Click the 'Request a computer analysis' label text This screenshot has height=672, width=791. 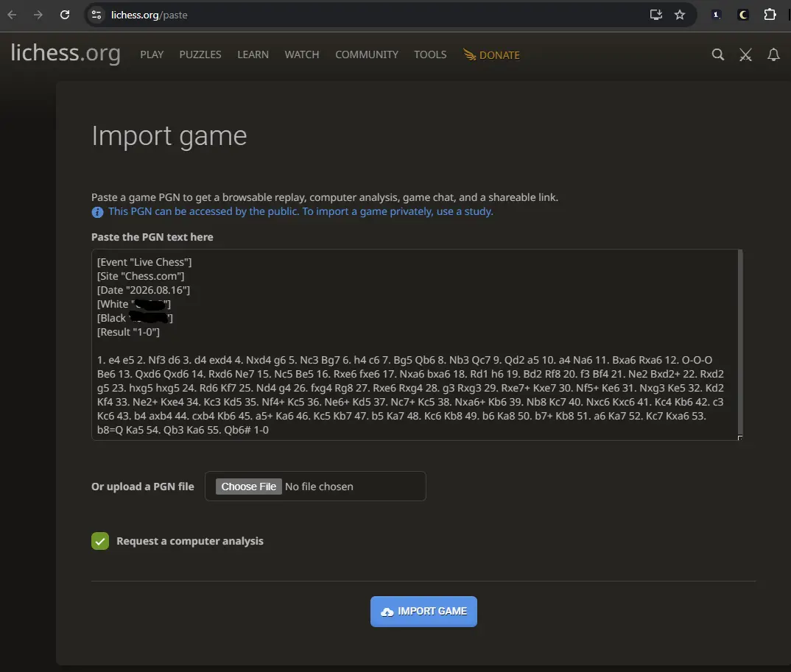[x=190, y=541]
